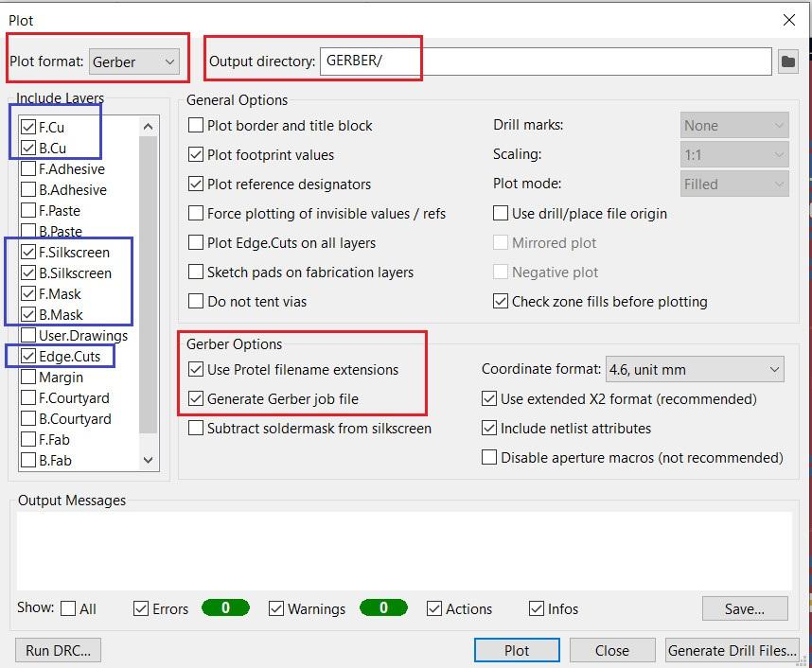The width and height of the screenshot is (812, 668).
Task: Enable Disable aperture macros option
Action: (x=489, y=457)
